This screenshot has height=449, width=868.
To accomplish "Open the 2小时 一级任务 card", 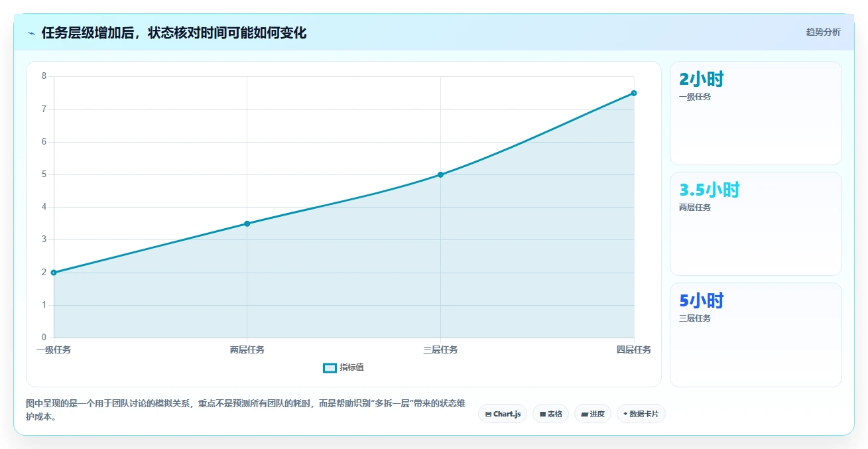I will point(756,113).
